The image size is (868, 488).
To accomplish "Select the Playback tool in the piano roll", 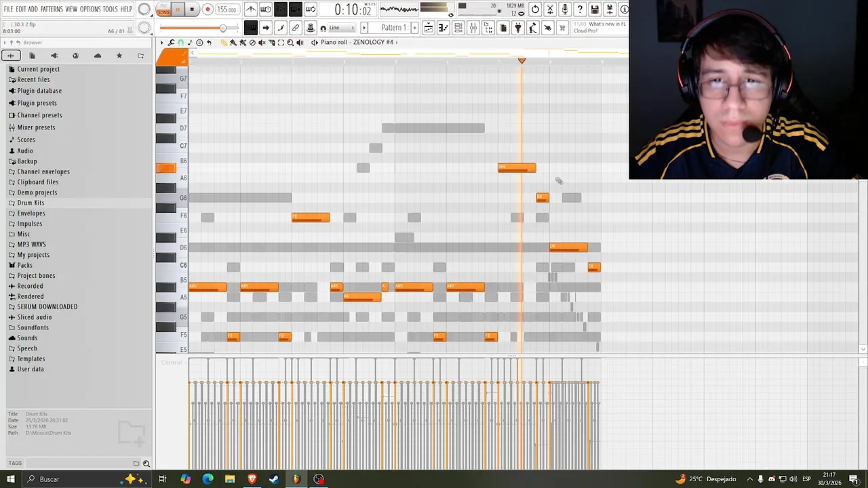I will point(300,42).
